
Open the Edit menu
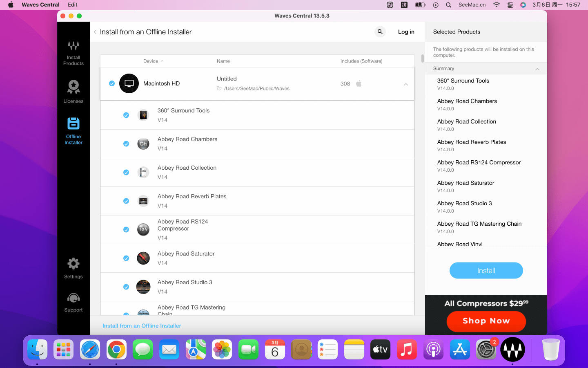pos(73,5)
